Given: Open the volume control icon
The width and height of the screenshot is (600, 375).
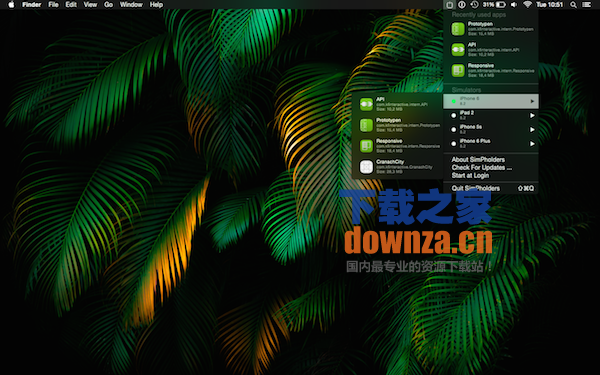Looking at the screenshot, I should [x=514, y=5].
